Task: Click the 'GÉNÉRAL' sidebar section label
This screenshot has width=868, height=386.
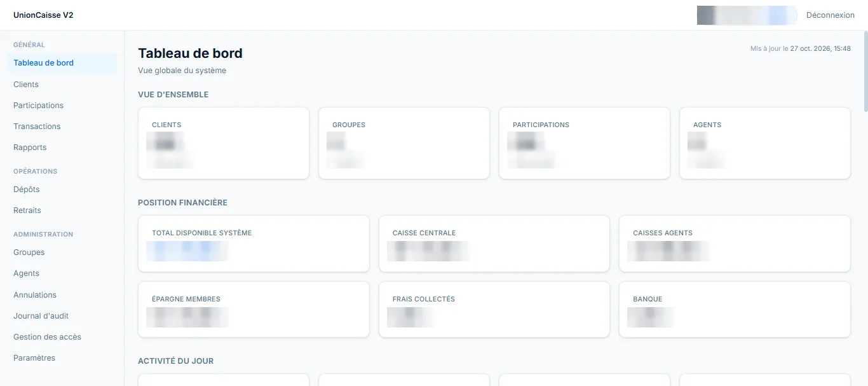Action: pos(29,45)
